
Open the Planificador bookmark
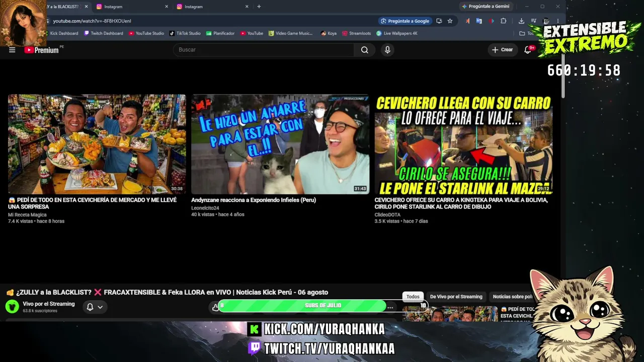coord(220,33)
